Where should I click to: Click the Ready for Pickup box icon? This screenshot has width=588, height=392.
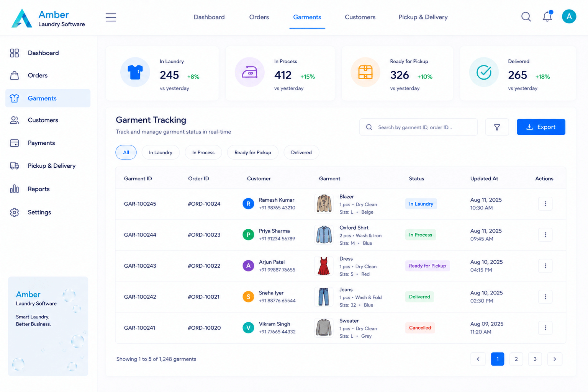[x=365, y=72]
